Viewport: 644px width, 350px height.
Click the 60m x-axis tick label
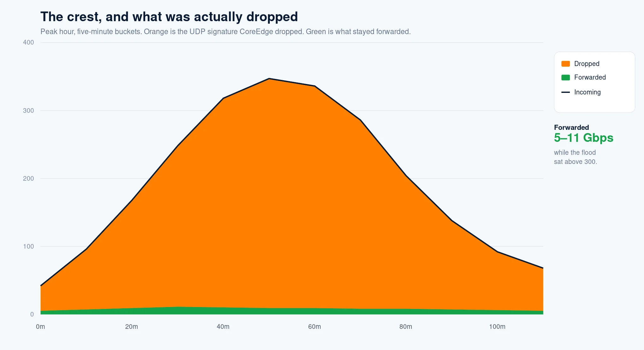click(x=315, y=327)
